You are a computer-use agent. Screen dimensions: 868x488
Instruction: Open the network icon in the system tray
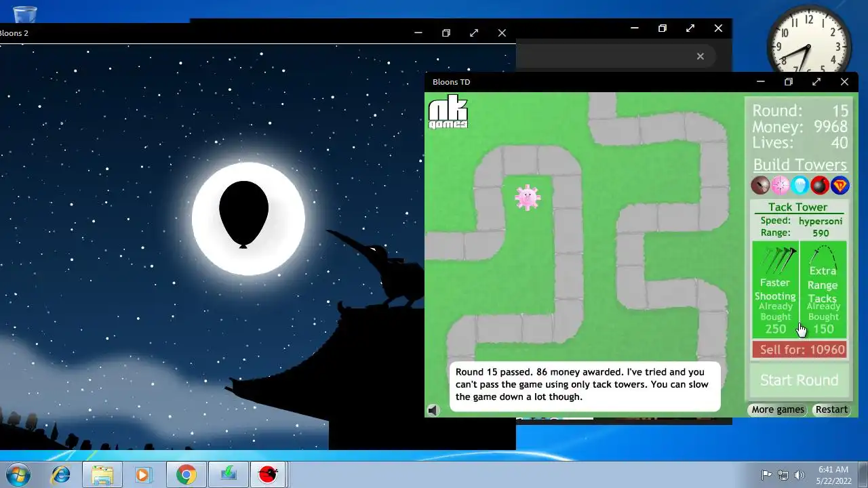pos(783,474)
